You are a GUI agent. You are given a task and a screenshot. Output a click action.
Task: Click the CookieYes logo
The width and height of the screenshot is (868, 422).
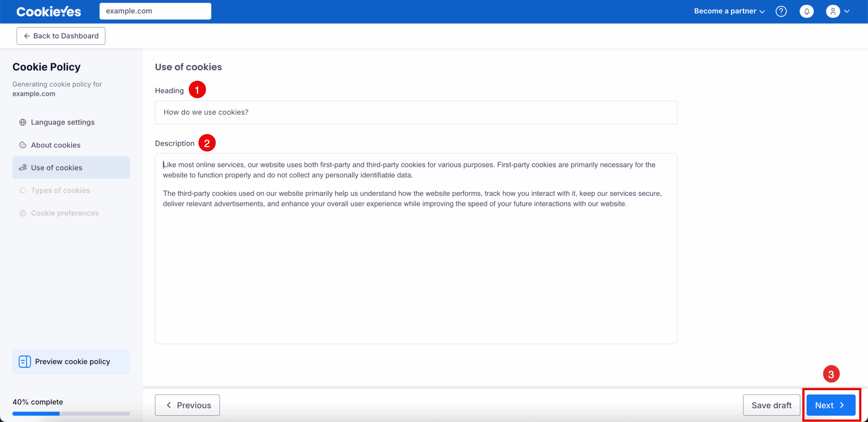(x=49, y=12)
